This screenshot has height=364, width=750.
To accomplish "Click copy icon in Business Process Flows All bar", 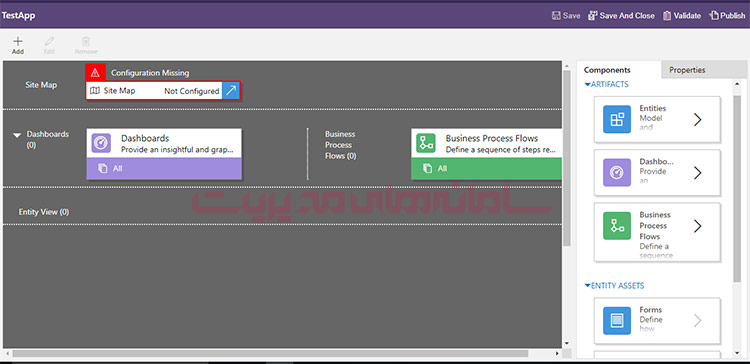I will pos(428,168).
